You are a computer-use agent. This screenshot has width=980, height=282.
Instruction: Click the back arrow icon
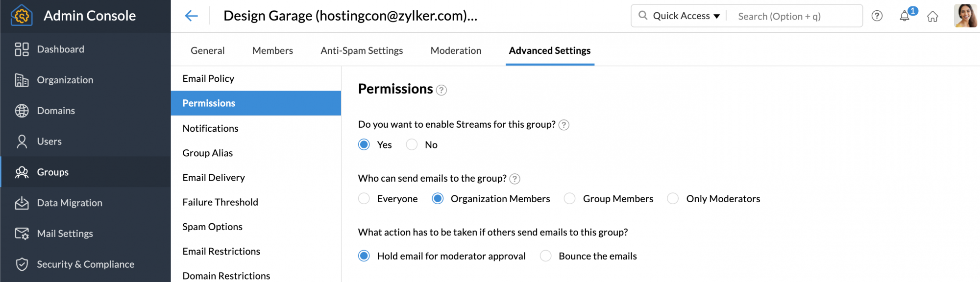coord(191,16)
